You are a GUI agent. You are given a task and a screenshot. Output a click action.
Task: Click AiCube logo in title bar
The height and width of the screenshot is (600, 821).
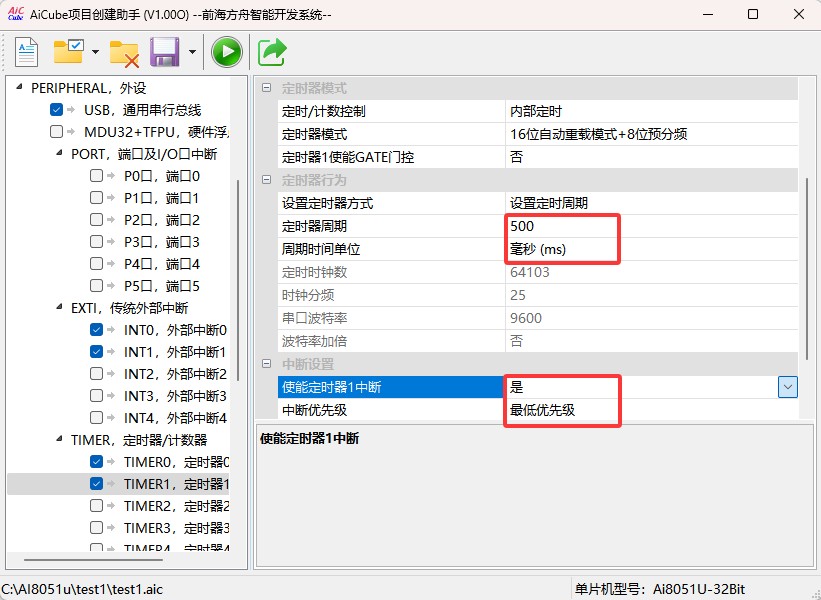click(16, 14)
